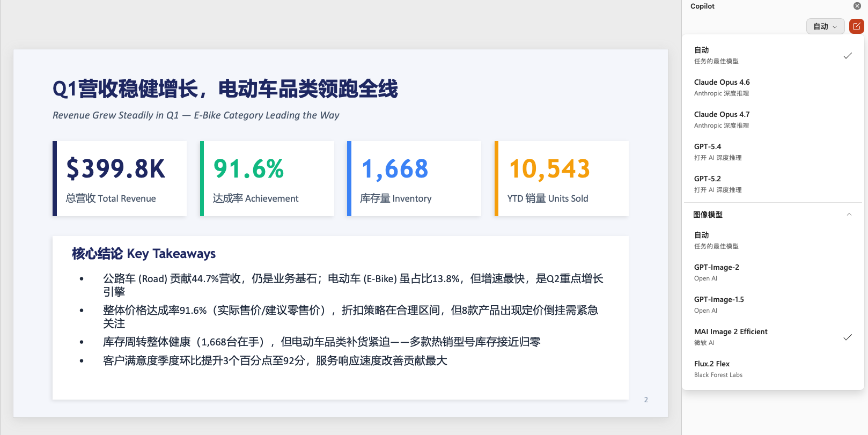
Task: Click the 1,668 Inventory card
Action: point(414,179)
